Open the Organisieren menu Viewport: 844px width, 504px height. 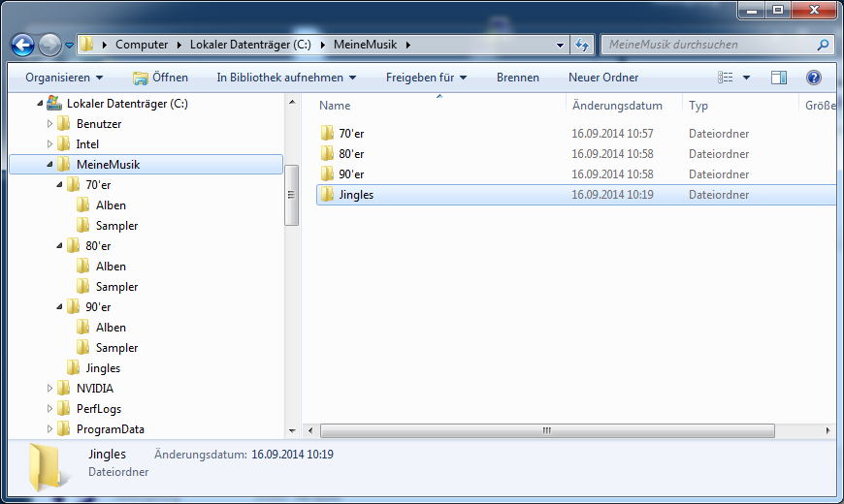64,78
